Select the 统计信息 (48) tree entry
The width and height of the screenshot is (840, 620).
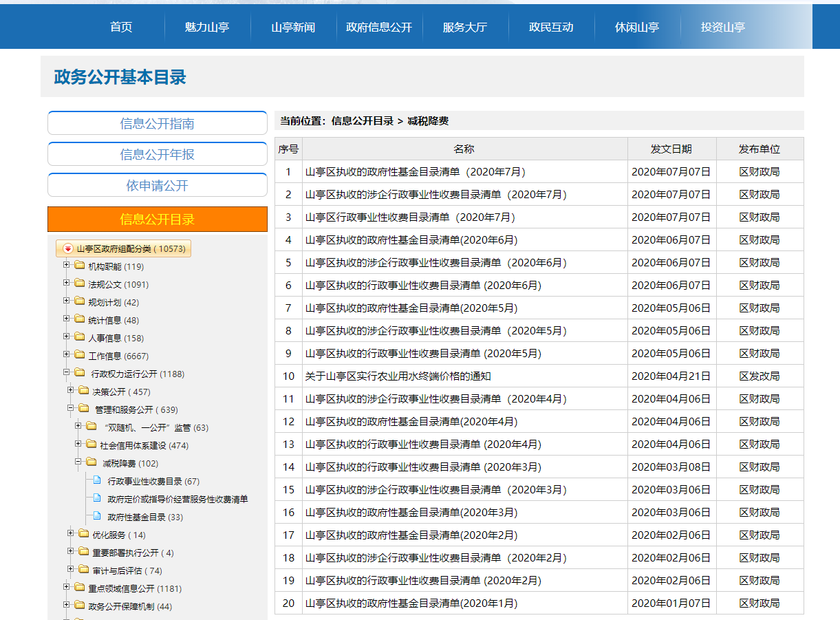pos(114,320)
